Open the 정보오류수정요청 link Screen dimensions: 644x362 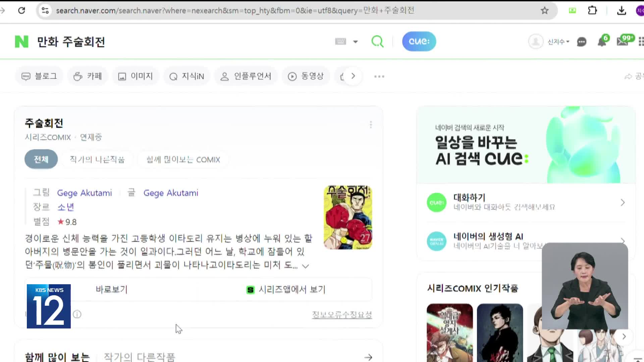(x=342, y=315)
